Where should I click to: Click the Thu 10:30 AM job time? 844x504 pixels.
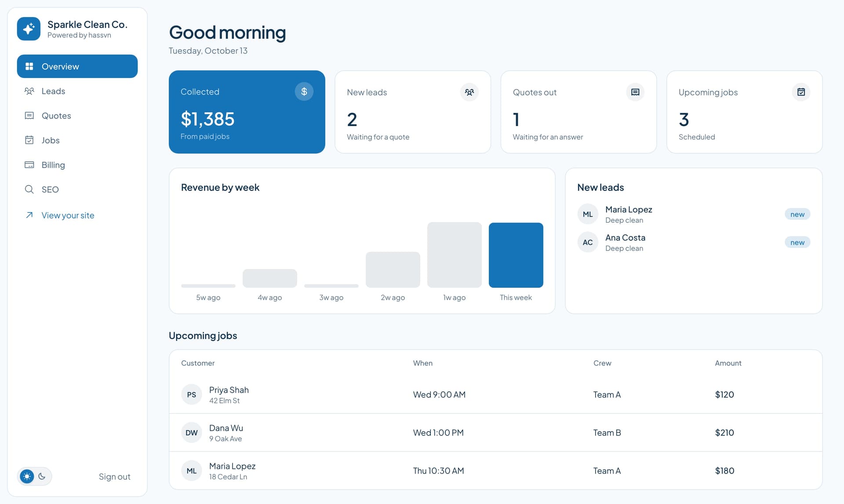coord(438,471)
